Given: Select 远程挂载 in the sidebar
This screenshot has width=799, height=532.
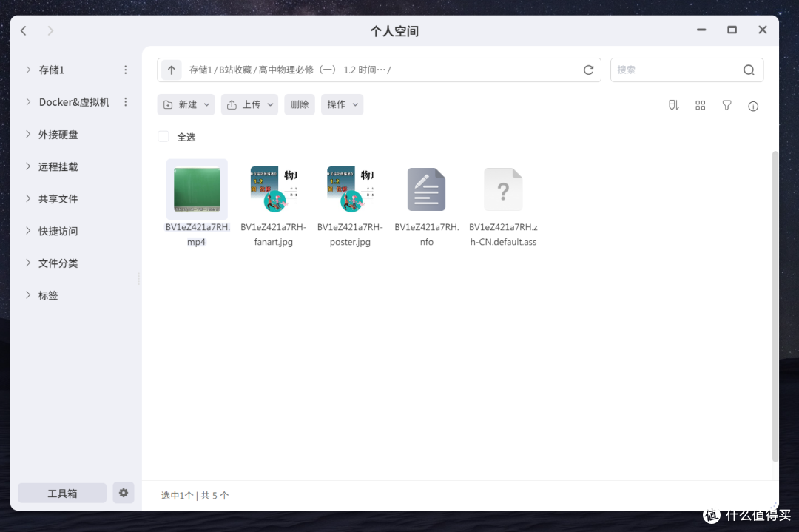Looking at the screenshot, I should pos(58,166).
